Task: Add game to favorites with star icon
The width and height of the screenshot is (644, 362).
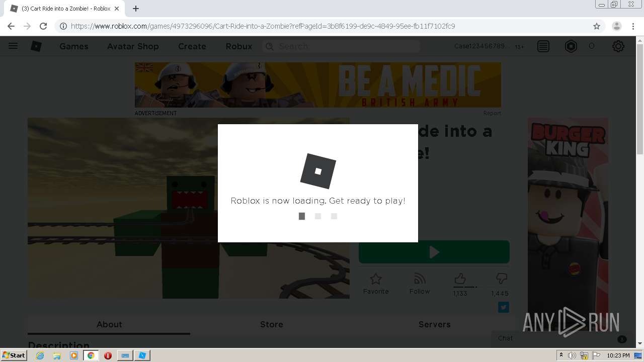Action: (376, 279)
